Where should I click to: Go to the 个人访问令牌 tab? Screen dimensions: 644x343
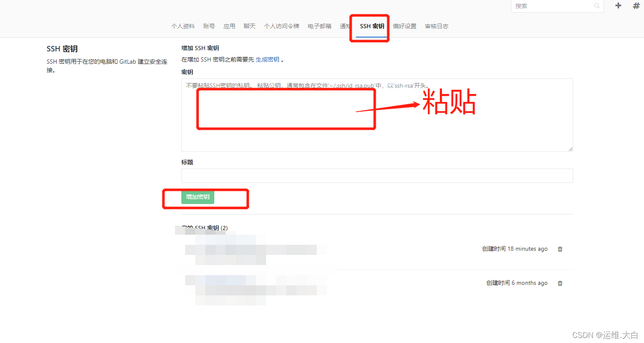(x=281, y=26)
